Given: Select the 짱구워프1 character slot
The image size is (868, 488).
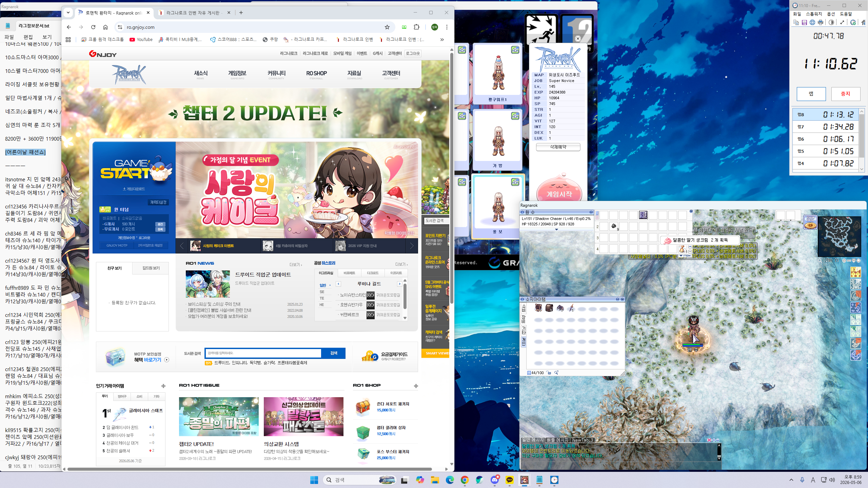Looking at the screenshot, I should pyautogui.click(x=497, y=74).
